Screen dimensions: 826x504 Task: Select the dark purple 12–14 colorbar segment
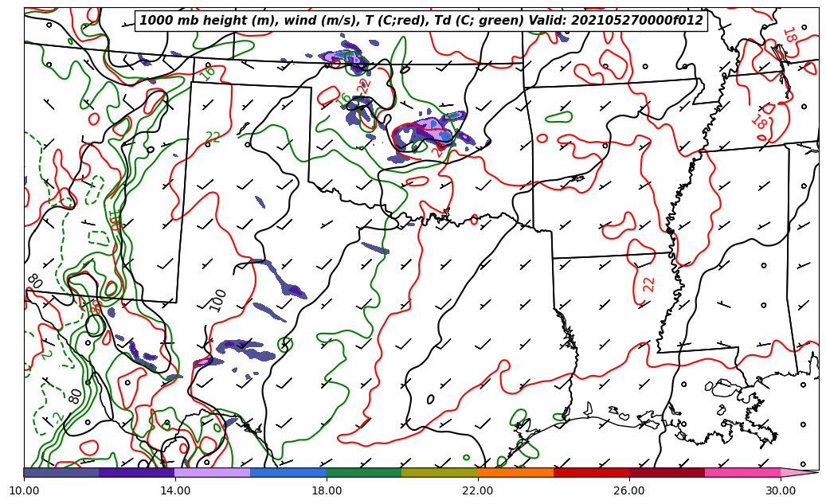click(136, 472)
